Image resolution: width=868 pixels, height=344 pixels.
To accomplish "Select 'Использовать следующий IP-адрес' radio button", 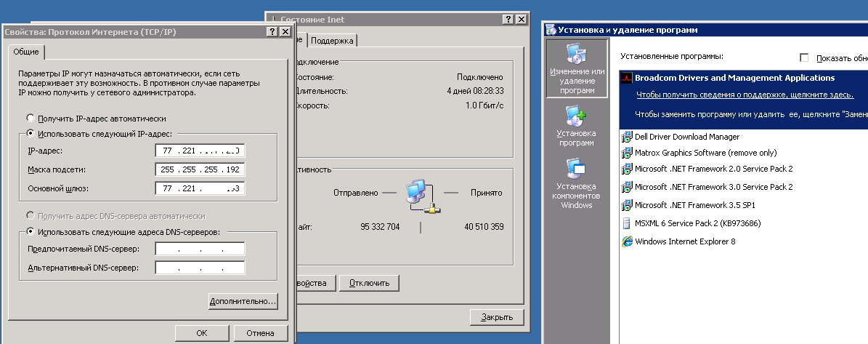I will pyautogui.click(x=30, y=134).
